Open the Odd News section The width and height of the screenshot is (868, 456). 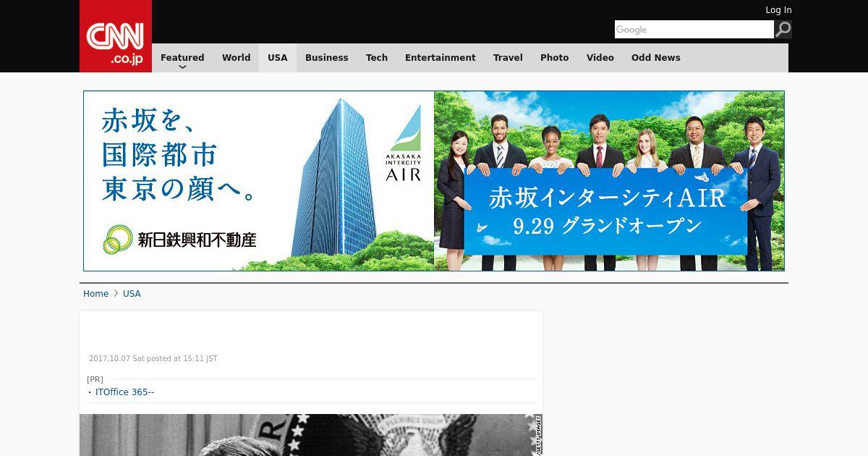pos(656,58)
